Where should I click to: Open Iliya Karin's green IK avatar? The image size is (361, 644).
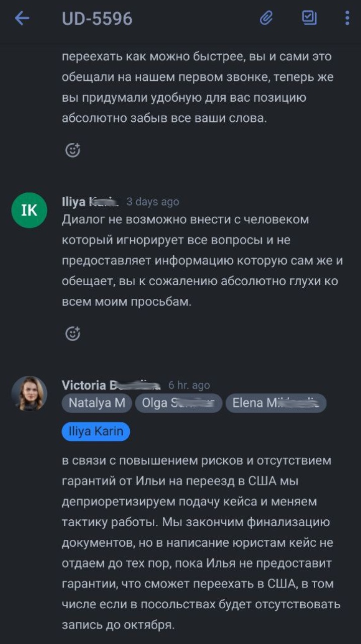[29, 210]
